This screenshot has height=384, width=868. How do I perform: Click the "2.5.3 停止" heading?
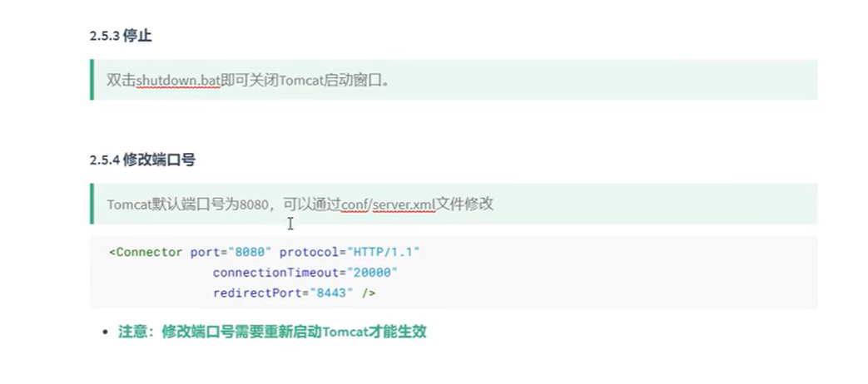[120, 36]
